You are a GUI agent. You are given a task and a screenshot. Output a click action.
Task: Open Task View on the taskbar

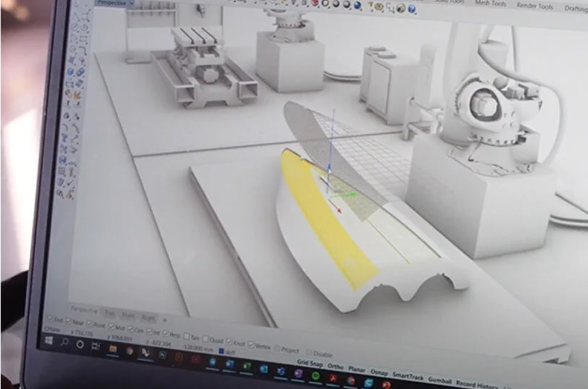(96, 346)
